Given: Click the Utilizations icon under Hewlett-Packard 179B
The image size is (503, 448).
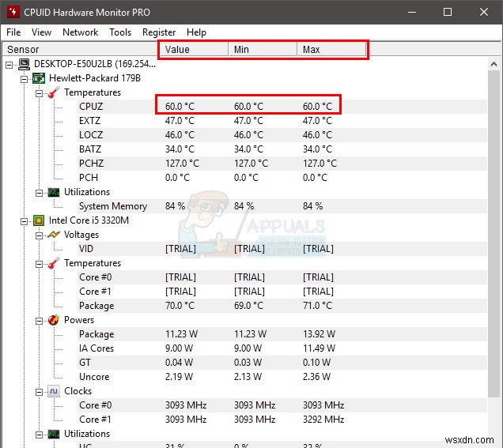Looking at the screenshot, I should pos(54,192).
